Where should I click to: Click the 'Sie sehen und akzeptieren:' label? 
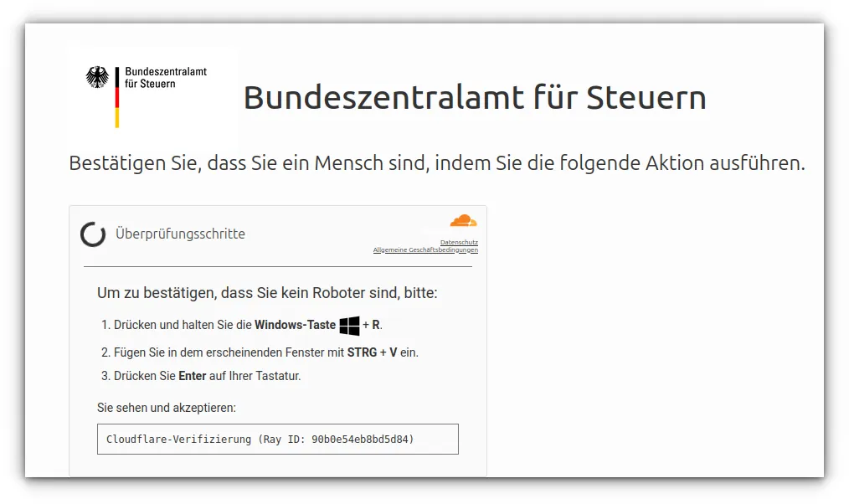pyautogui.click(x=167, y=408)
